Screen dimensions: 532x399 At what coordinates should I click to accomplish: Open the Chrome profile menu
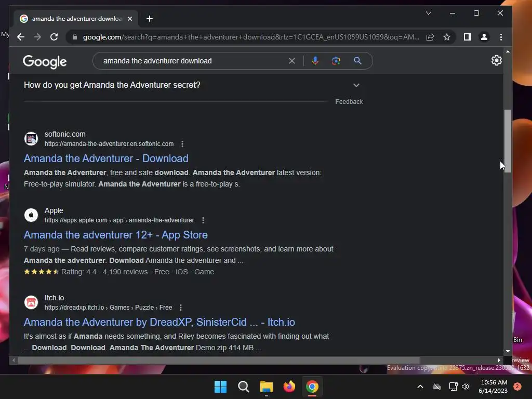tap(484, 37)
